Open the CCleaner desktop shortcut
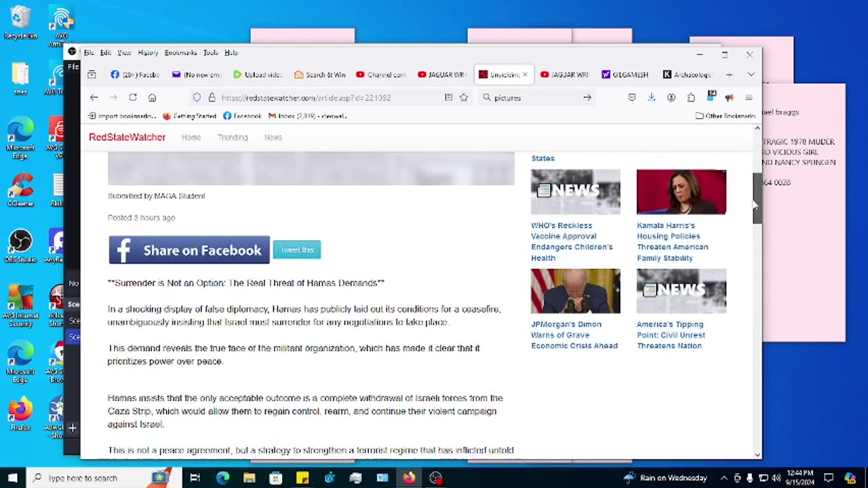The width and height of the screenshot is (868, 488). [20, 190]
